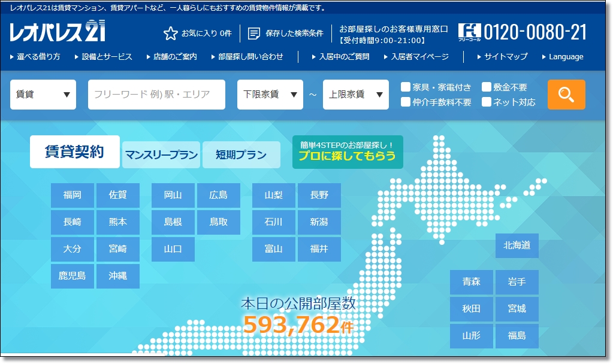Open saved search conditions document icon
The width and height of the screenshot is (613, 364).
pyautogui.click(x=254, y=34)
